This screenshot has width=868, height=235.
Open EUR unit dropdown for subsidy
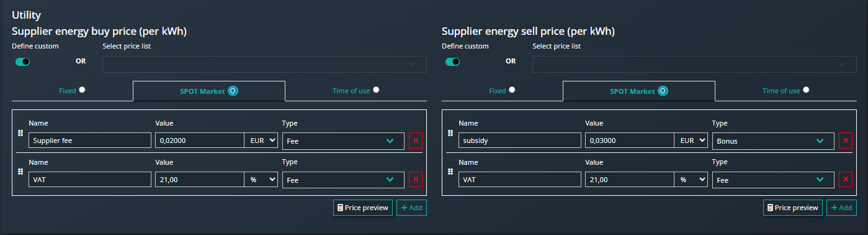pyautogui.click(x=691, y=141)
